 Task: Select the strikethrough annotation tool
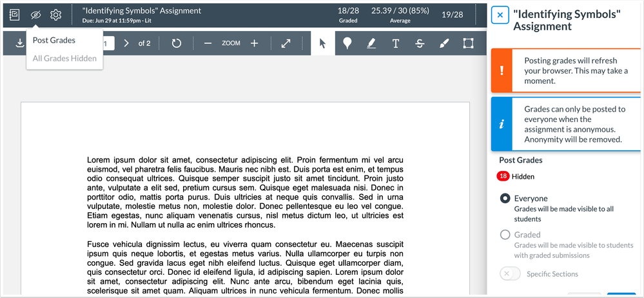[419, 43]
